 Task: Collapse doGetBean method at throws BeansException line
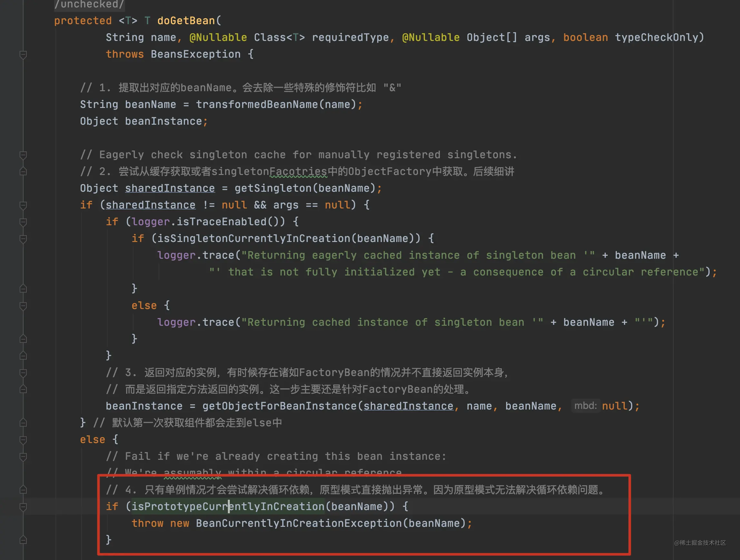coord(23,54)
